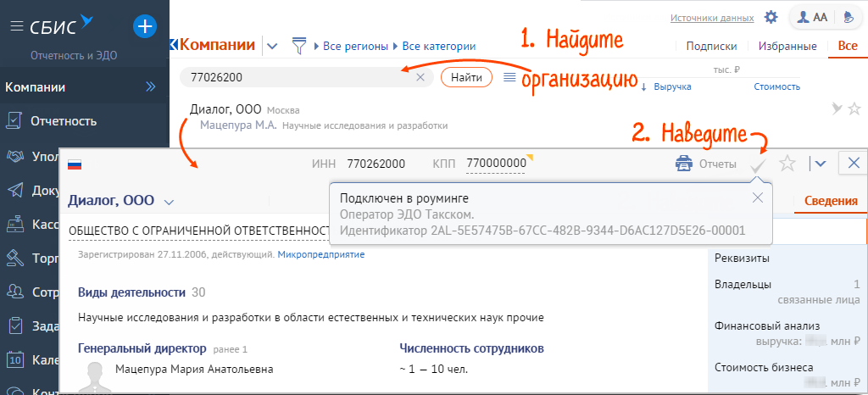Open settings gear icon
Screen dimensions: 868x395
[x=771, y=17]
